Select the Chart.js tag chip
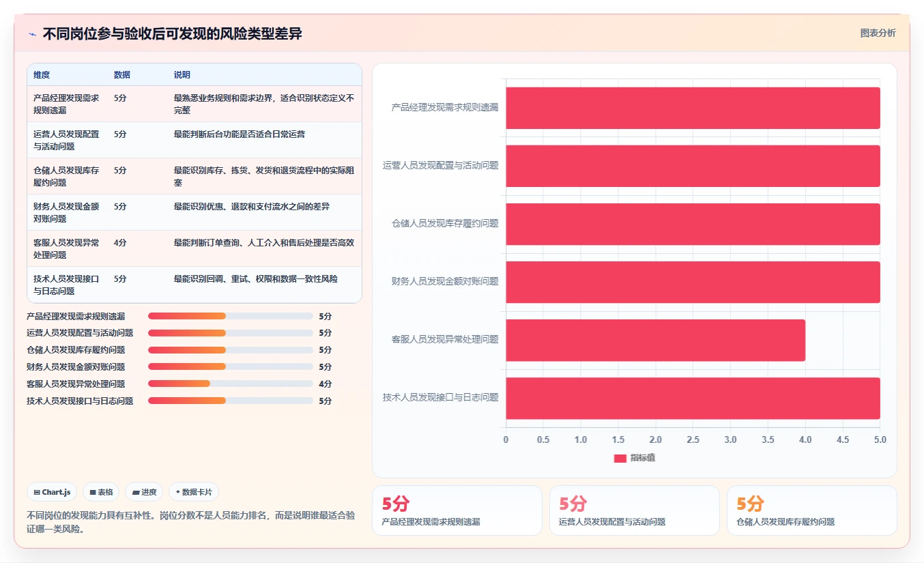Viewport: 924px width, 563px height. [x=52, y=492]
